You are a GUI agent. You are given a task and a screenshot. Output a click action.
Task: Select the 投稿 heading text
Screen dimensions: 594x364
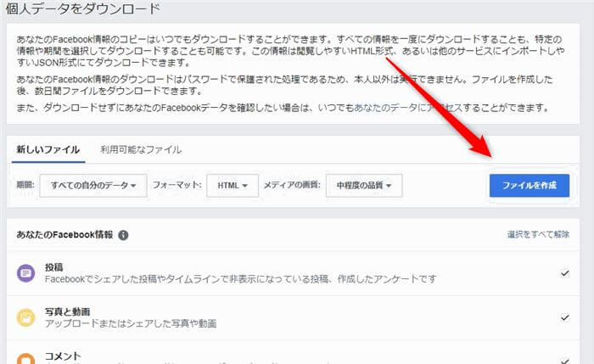click(53, 267)
